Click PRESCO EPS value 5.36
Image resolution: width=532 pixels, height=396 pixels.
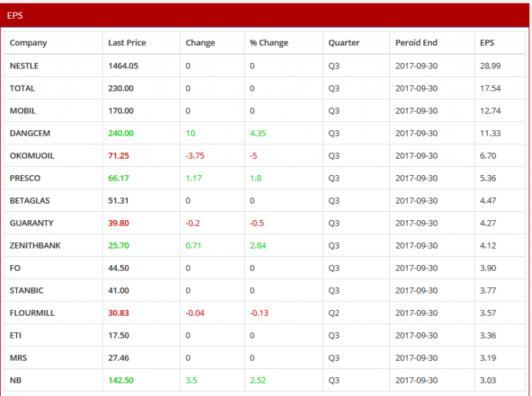(488, 178)
